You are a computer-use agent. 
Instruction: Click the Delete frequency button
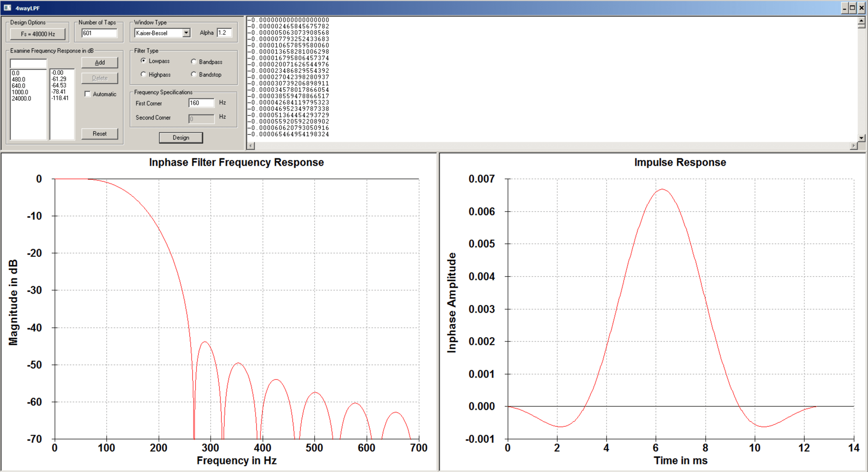[x=100, y=78]
